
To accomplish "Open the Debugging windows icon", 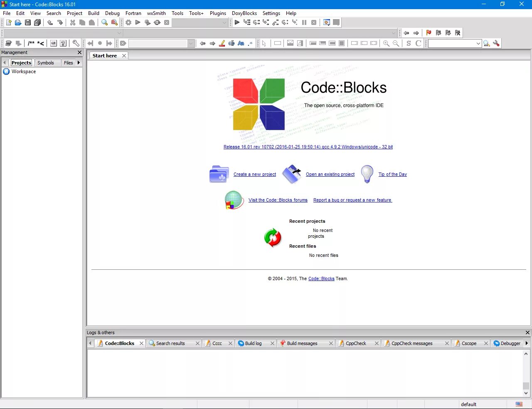I will pyautogui.click(x=327, y=22).
